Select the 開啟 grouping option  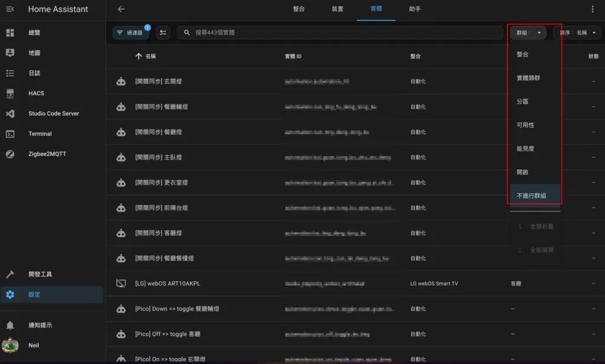click(x=529, y=172)
